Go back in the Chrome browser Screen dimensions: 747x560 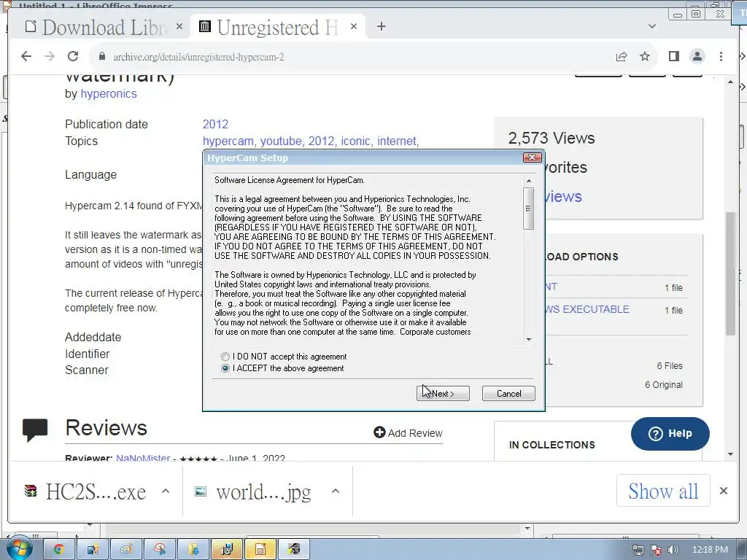tap(26, 56)
